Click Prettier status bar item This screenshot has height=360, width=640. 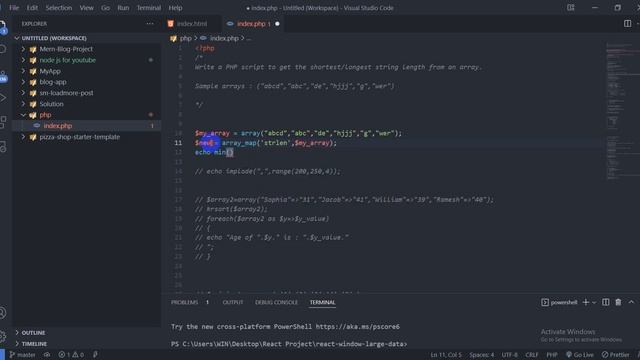[616, 355]
